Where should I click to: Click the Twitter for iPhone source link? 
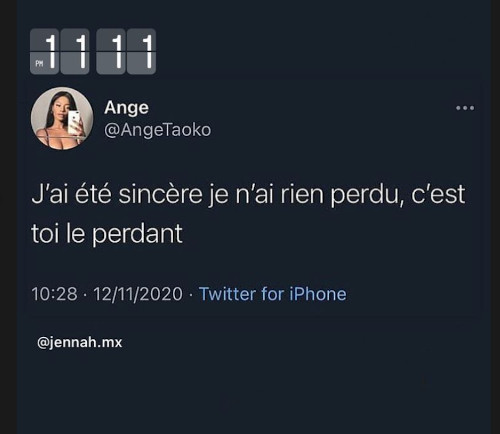coord(273,294)
